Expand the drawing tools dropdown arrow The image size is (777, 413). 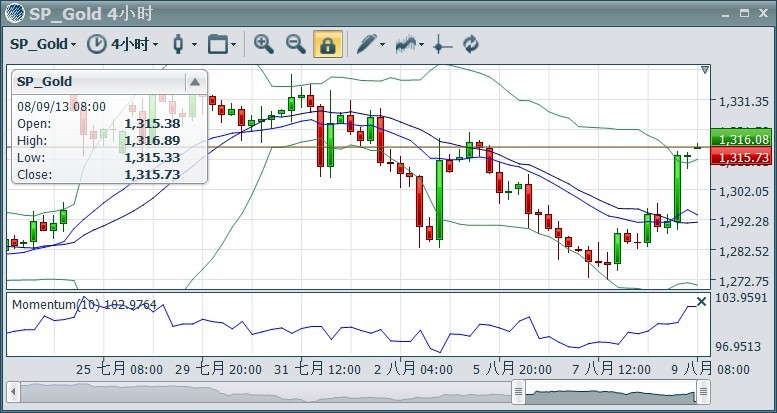point(383,45)
